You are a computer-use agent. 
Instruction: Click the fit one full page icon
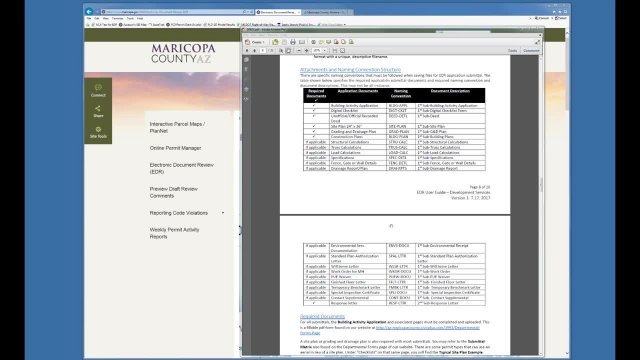point(342,51)
